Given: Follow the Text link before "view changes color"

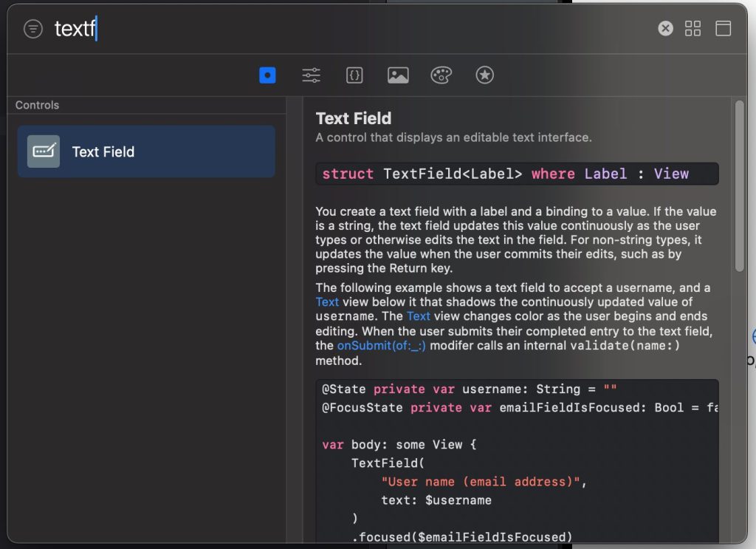Looking at the screenshot, I should [x=418, y=316].
